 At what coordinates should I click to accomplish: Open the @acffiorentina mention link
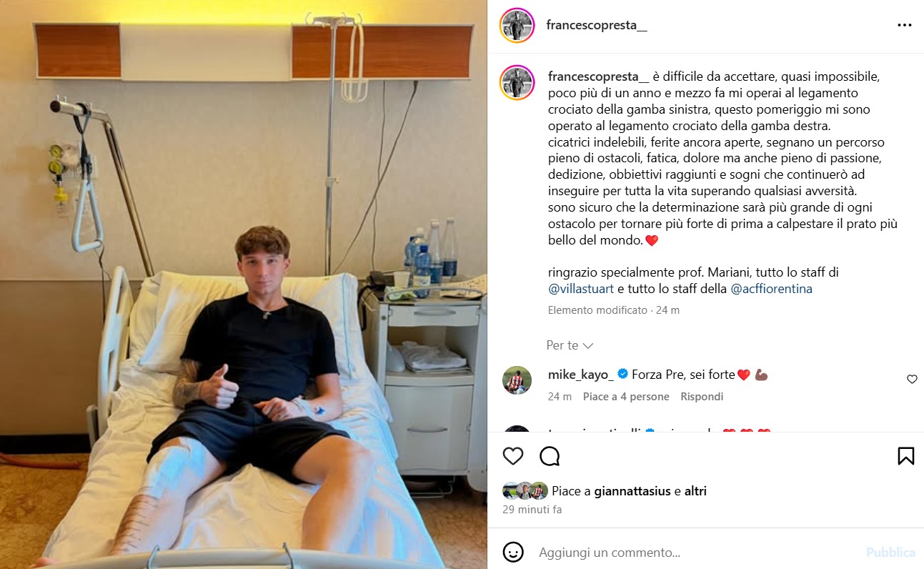pyautogui.click(x=771, y=290)
